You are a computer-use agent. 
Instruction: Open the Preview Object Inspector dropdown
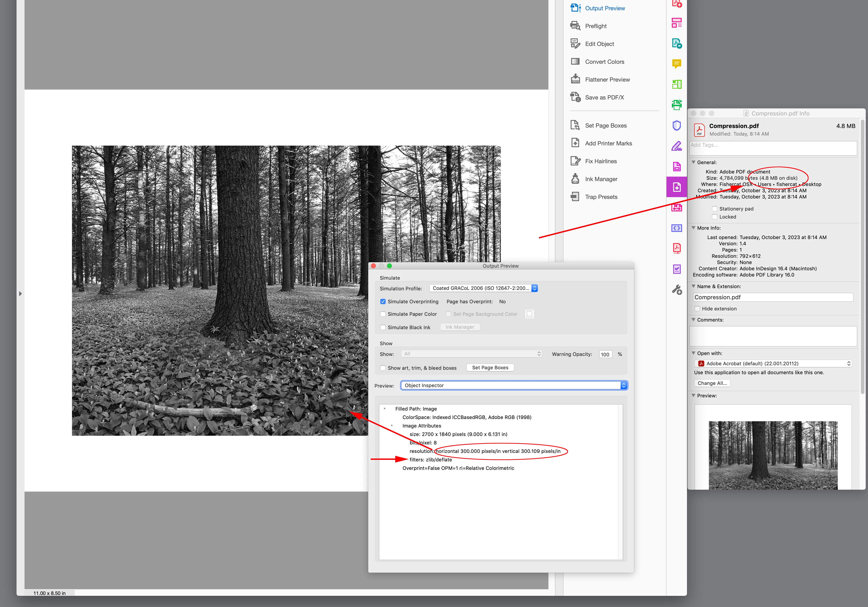point(514,385)
